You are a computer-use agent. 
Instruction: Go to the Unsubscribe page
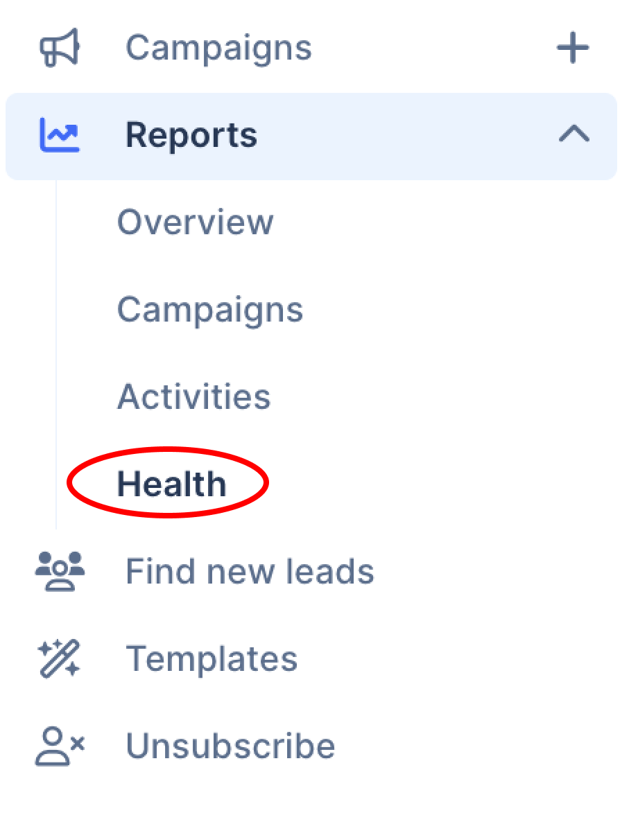point(230,746)
